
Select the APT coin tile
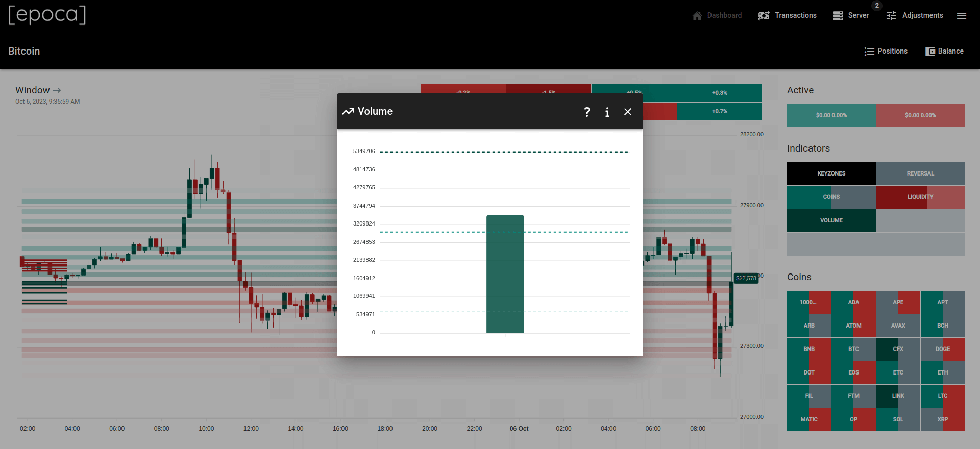[943, 303]
